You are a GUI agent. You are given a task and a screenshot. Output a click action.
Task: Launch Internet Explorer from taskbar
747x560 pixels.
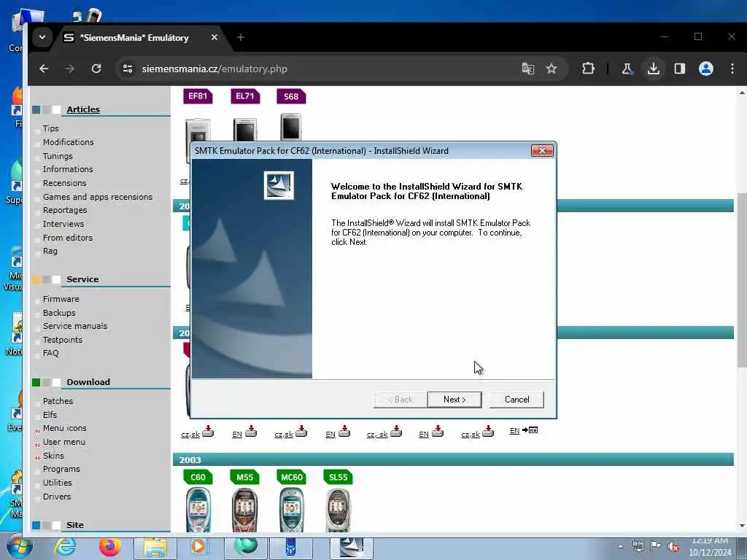[x=64, y=547]
